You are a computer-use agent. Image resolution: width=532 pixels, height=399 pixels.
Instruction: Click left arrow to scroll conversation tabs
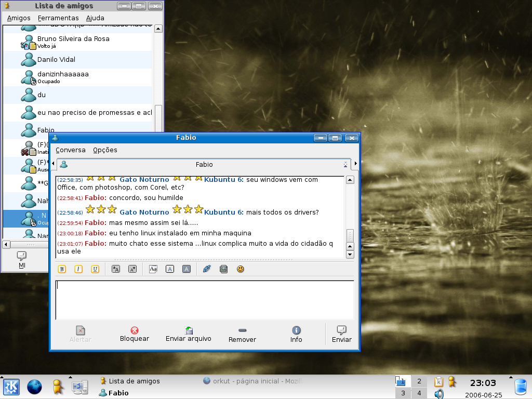pos(53,164)
